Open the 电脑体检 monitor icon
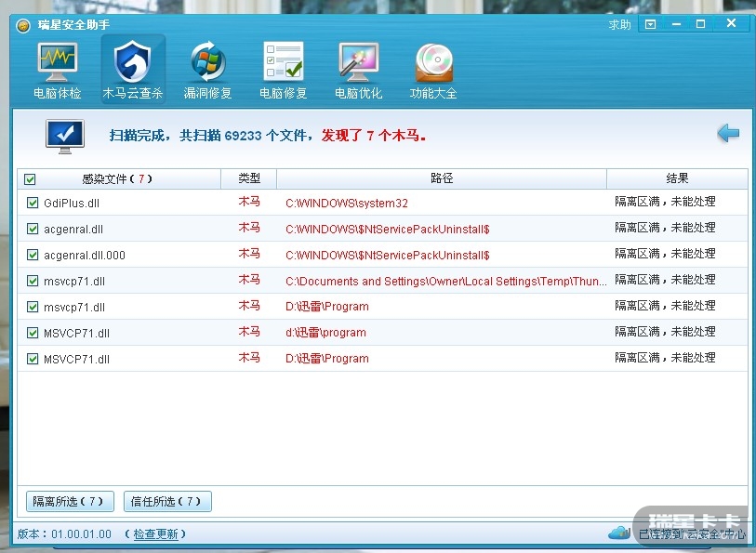This screenshot has height=553, width=756. tap(58, 63)
